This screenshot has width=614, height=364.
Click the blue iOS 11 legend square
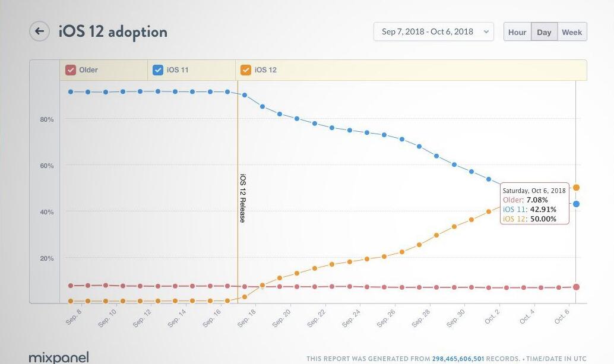tap(157, 69)
